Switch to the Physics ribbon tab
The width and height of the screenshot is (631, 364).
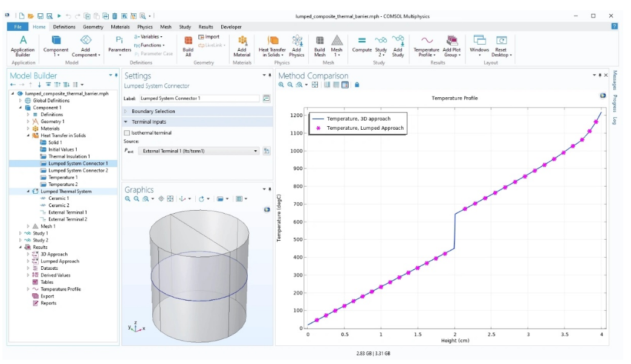(x=145, y=27)
